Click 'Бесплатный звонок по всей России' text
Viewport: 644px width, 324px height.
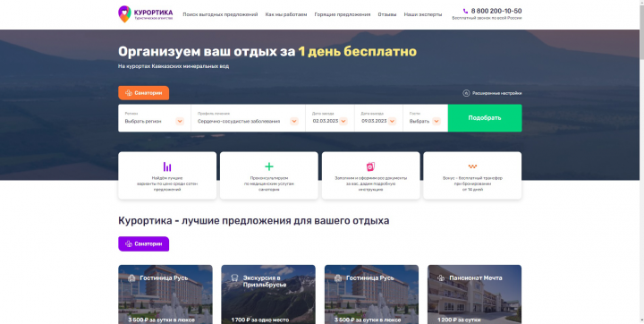(x=487, y=18)
